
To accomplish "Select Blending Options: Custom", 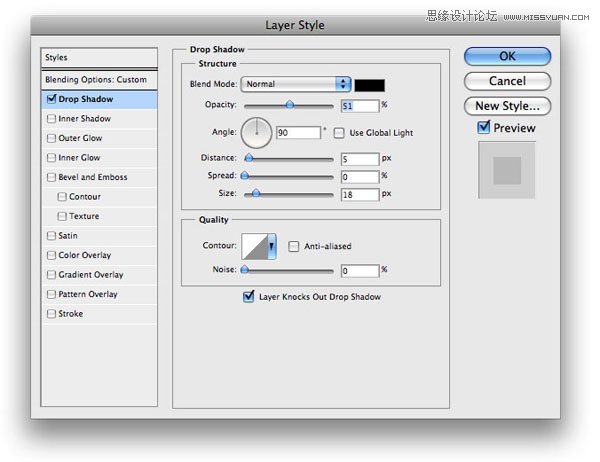I will click(x=98, y=79).
